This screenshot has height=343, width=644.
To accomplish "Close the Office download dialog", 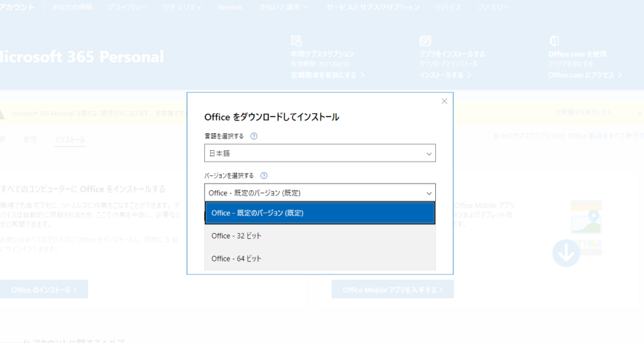I will pos(444,101).
